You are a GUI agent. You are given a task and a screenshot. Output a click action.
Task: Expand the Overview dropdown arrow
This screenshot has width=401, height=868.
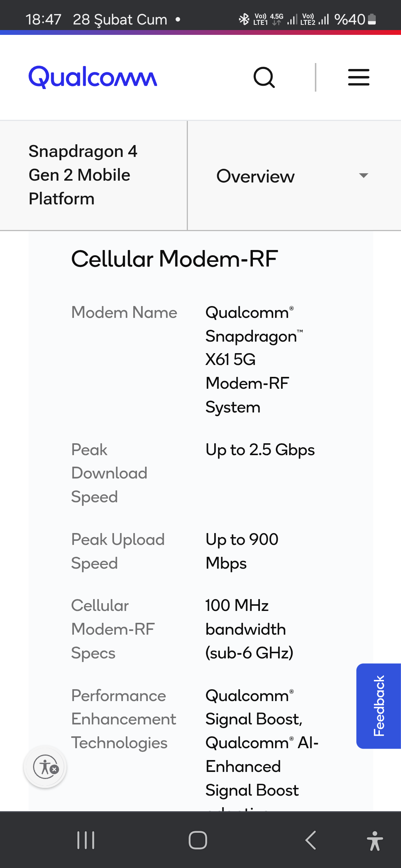click(363, 175)
